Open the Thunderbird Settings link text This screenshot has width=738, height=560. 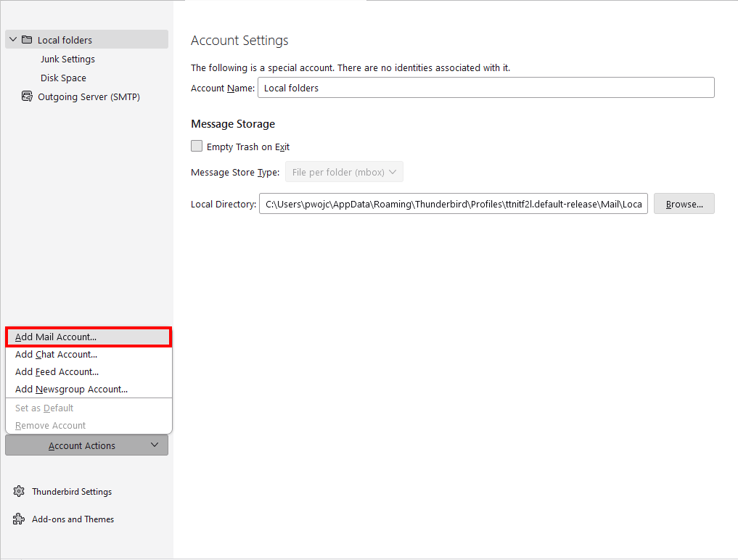pyautogui.click(x=72, y=492)
